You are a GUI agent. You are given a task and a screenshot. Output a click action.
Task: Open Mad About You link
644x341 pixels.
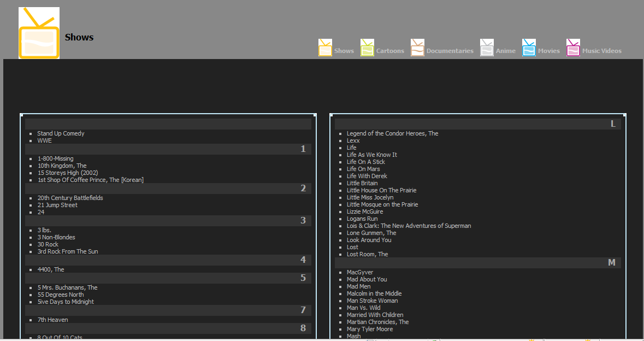tap(367, 279)
